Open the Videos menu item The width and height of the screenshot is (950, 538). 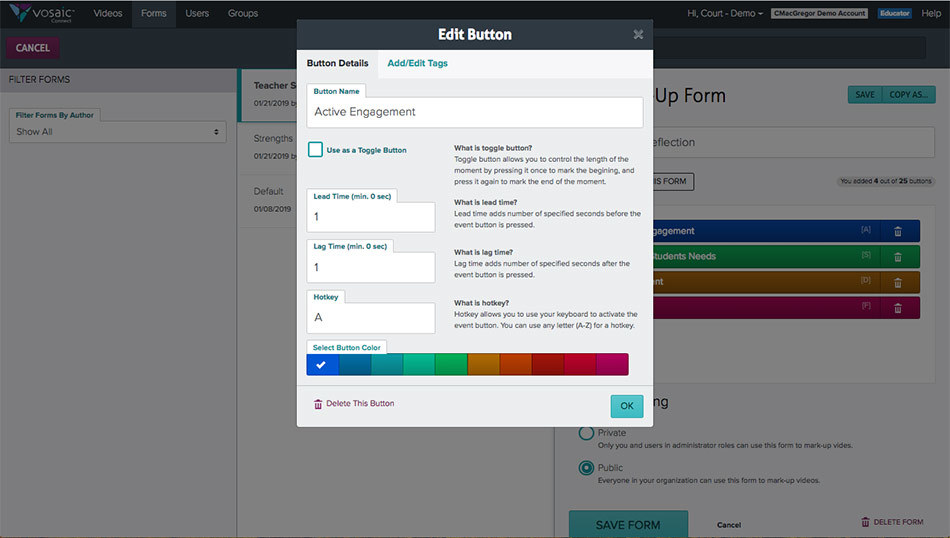pos(108,13)
